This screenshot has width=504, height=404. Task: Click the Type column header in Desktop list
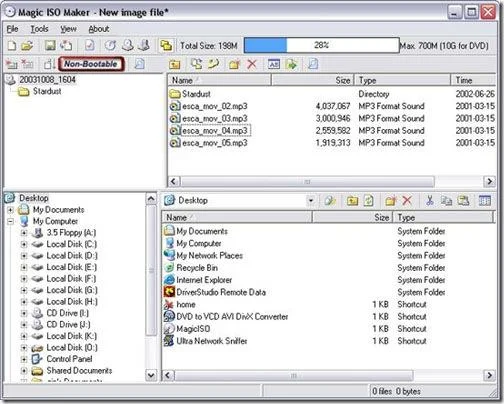[x=443, y=217]
